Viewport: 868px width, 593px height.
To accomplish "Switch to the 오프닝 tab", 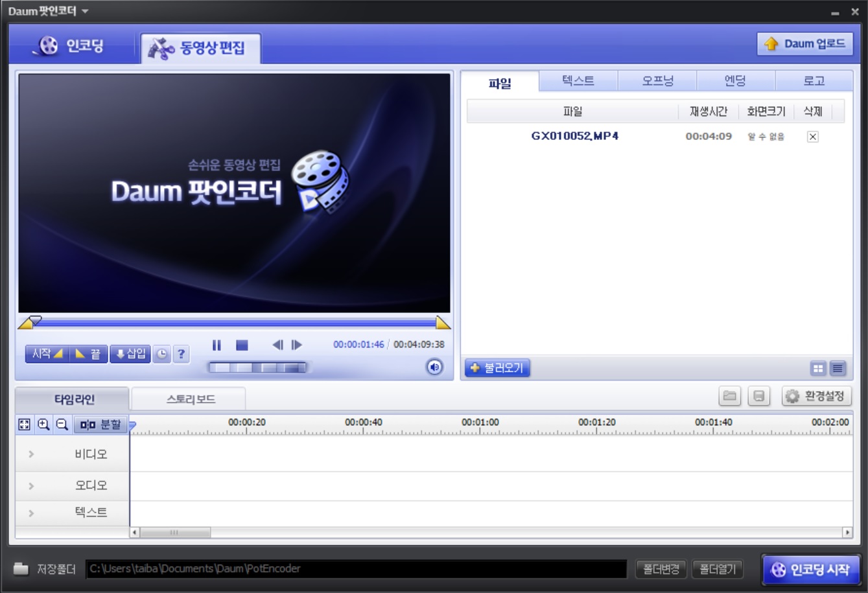I will [657, 80].
